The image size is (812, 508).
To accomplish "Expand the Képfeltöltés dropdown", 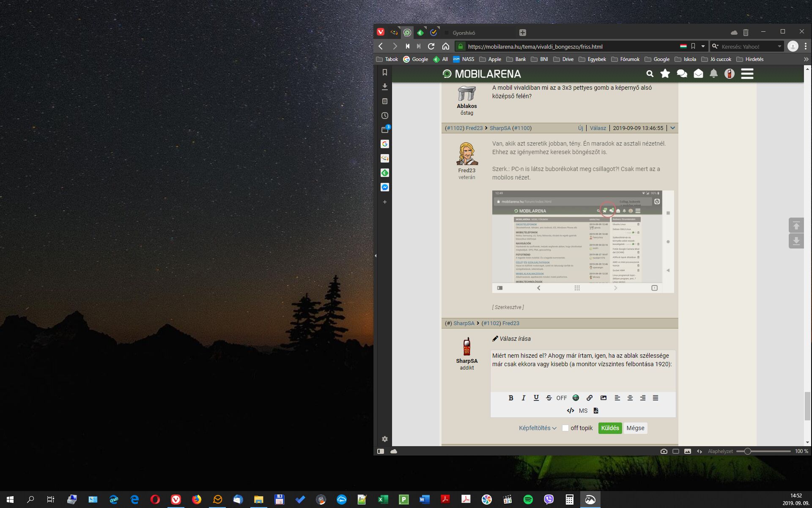I will (538, 428).
